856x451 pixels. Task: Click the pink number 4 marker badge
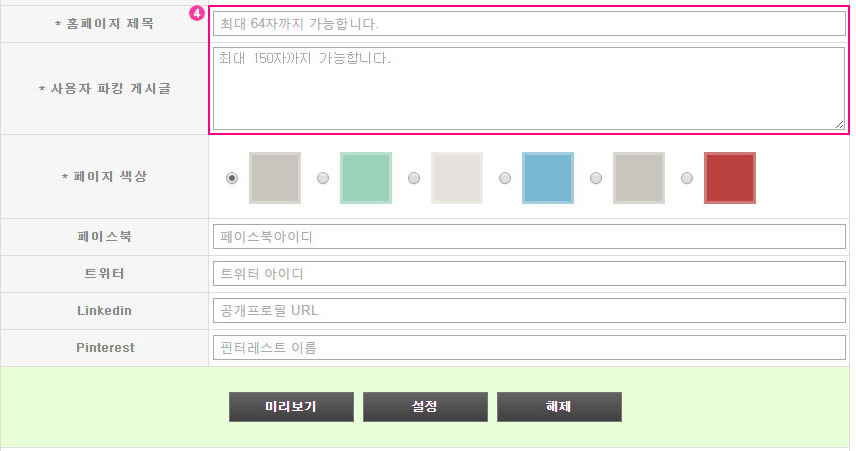197,13
